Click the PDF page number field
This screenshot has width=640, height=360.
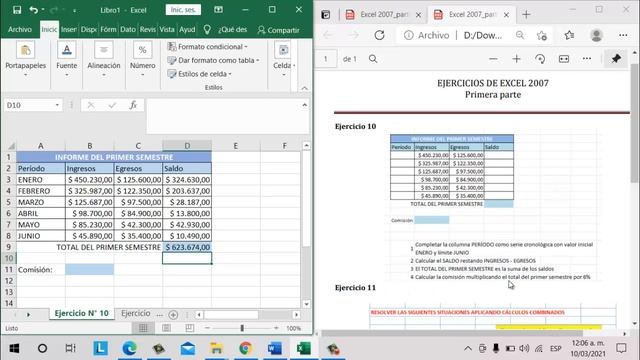(326, 59)
